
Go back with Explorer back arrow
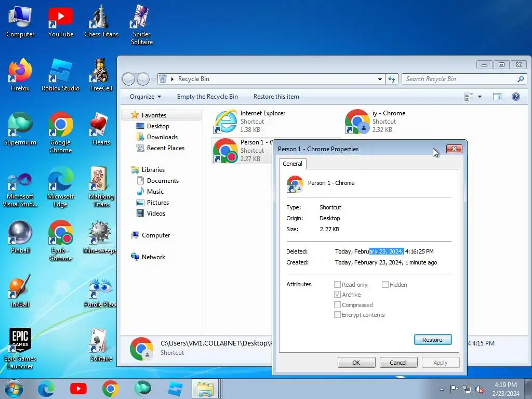click(129, 79)
